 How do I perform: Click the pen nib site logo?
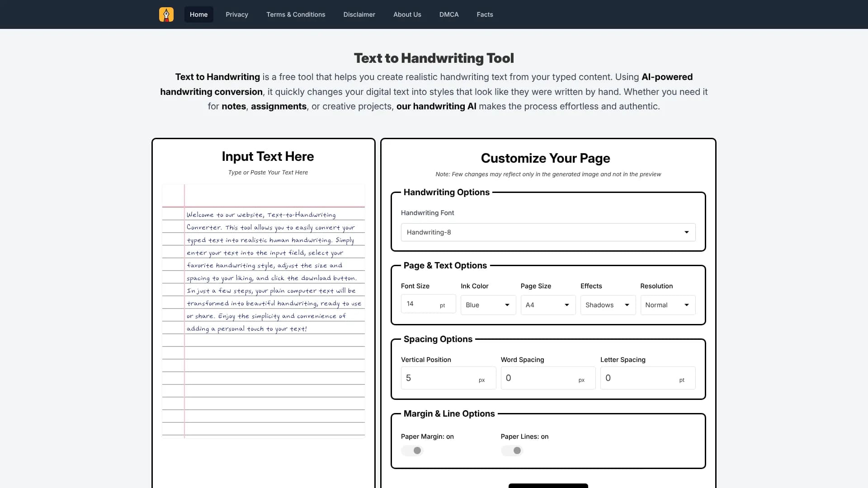pyautogui.click(x=166, y=14)
